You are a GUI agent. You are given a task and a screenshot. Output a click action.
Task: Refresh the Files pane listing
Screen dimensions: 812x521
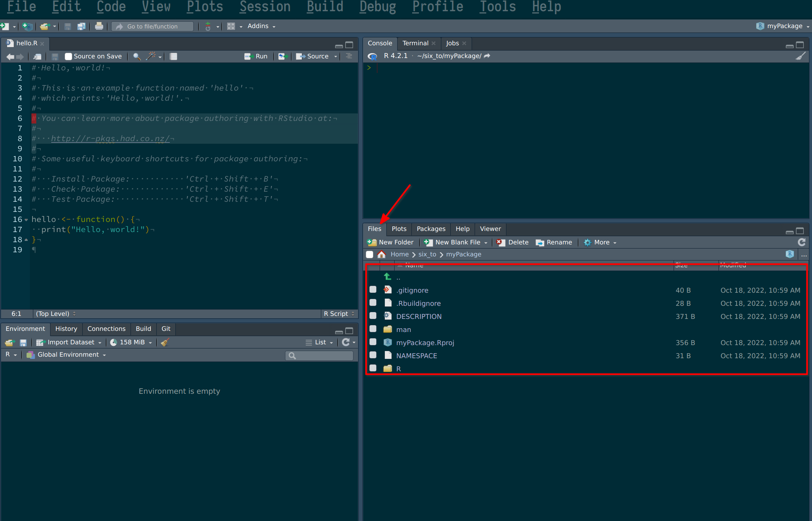click(802, 242)
